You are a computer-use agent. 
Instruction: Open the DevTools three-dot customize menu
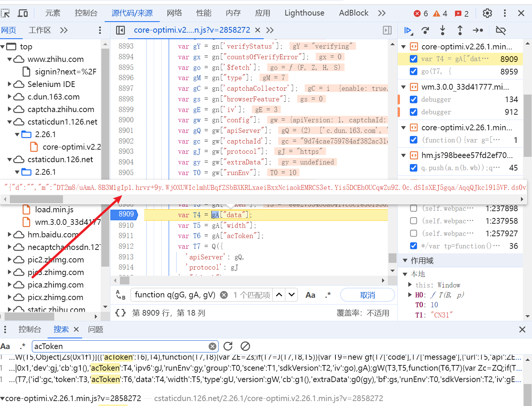[x=505, y=13]
